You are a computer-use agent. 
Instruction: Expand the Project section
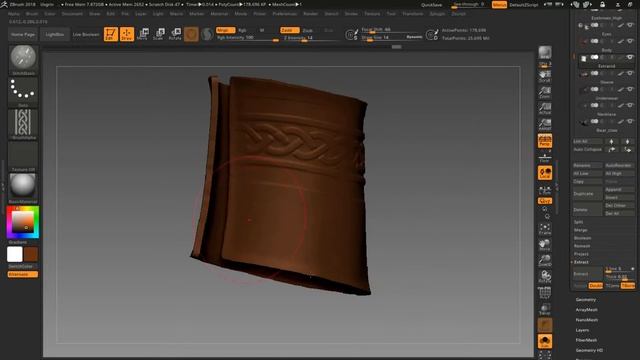coord(581,254)
